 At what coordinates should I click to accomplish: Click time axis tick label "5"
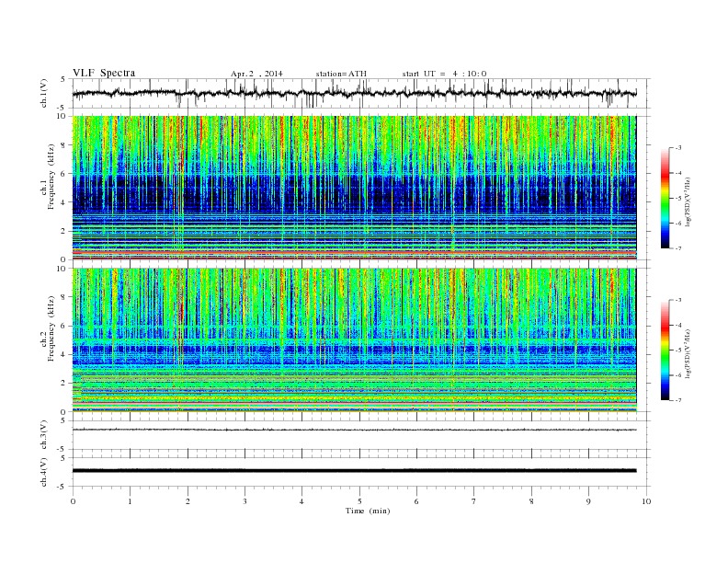359,501
